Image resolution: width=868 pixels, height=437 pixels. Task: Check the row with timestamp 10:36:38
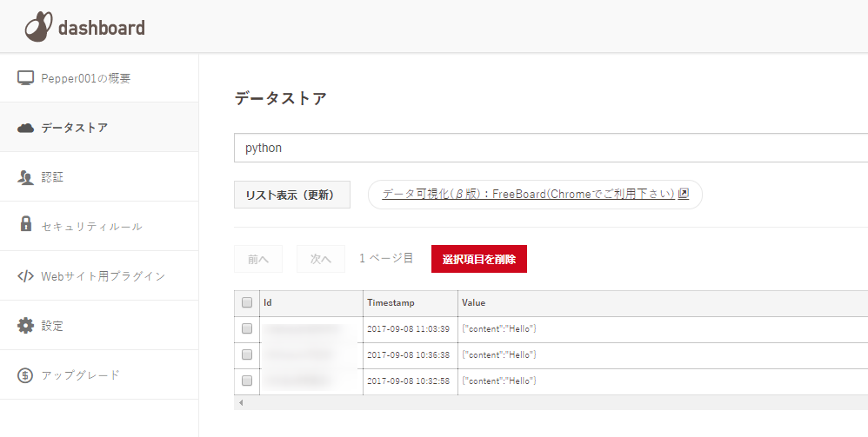247,354
